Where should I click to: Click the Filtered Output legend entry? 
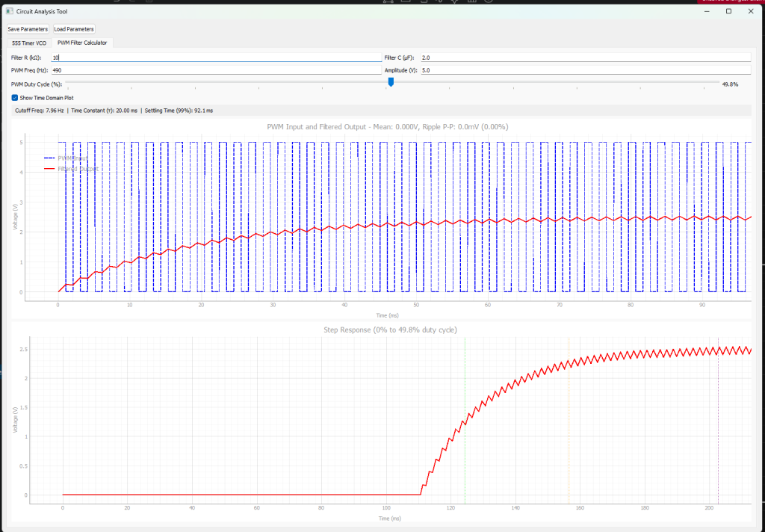pos(78,169)
